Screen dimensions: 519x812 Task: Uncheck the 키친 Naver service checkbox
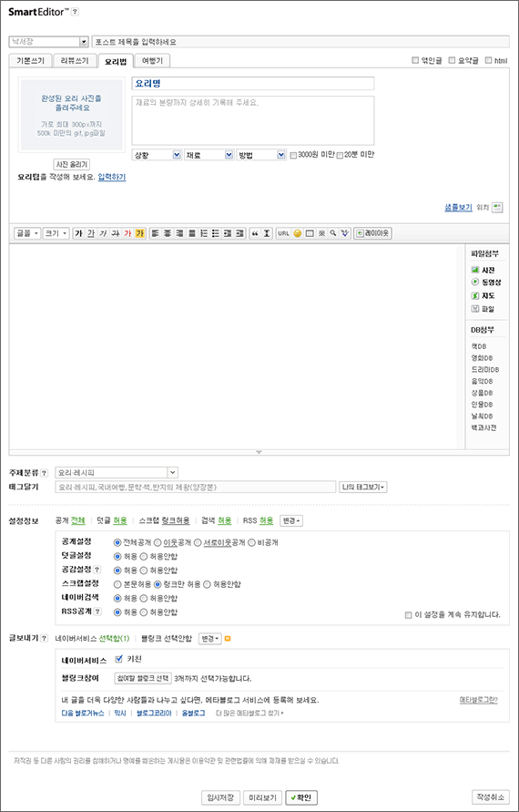(119, 659)
